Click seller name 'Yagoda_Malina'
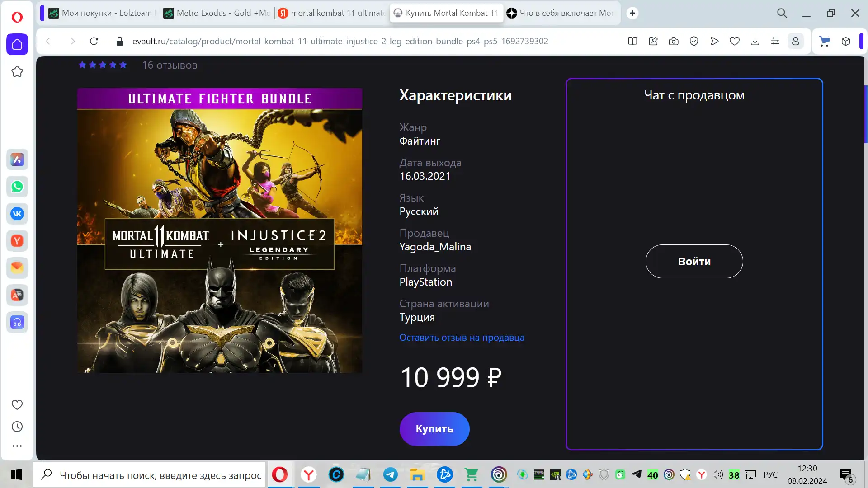This screenshot has height=488, width=868. click(x=435, y=247)
